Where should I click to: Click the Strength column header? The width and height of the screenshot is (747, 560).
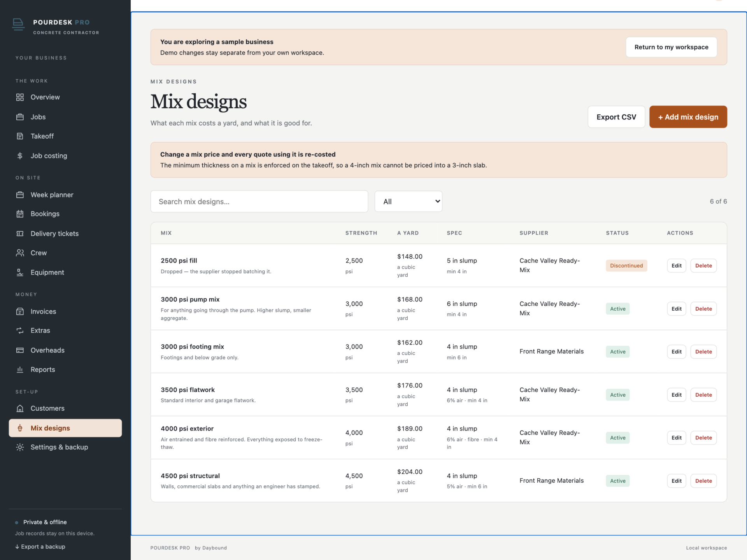pos(361,233)
